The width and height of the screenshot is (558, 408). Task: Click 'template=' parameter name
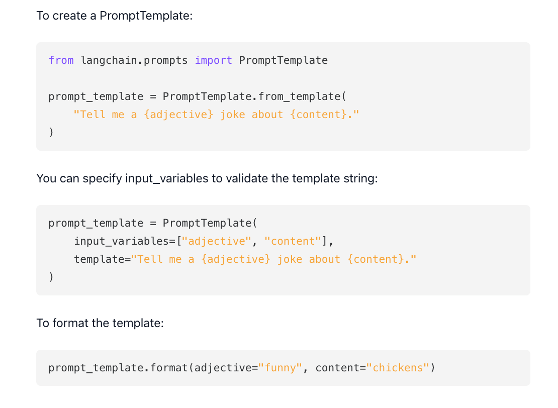pos(102,259)
